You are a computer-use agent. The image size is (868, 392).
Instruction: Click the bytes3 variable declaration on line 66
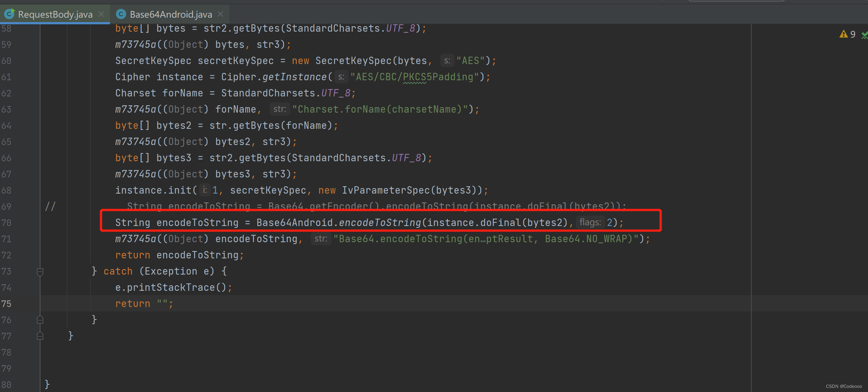174,158
